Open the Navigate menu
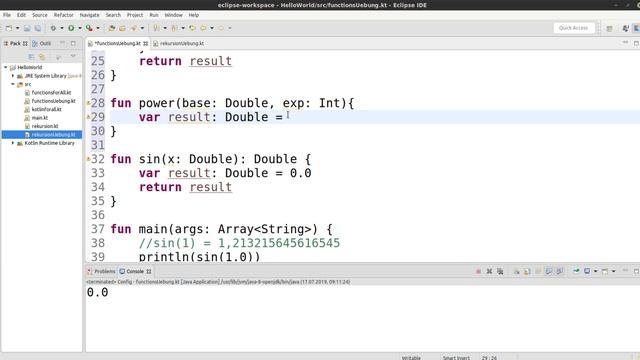 (x=89, y=15)
